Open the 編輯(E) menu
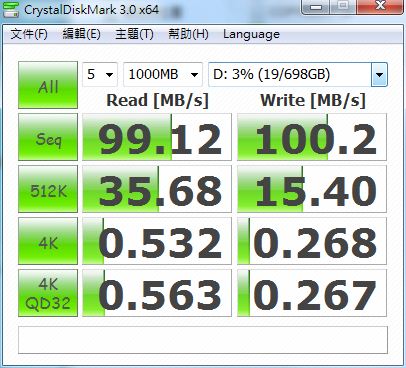 click(82, 34)
